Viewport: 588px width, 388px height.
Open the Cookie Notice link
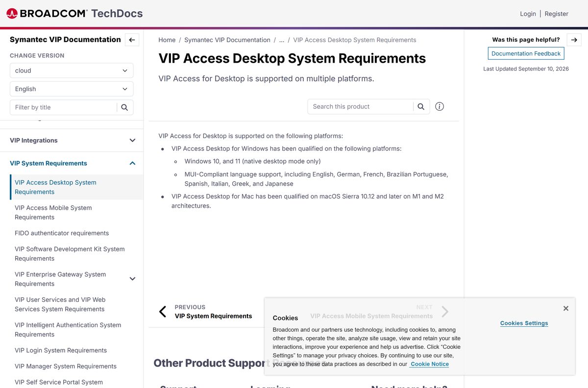(430, 364)
